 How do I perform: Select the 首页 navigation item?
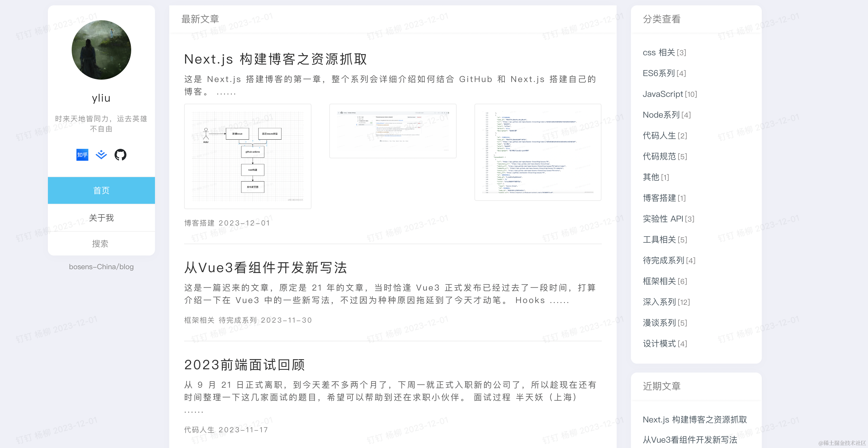coord(101,190)
